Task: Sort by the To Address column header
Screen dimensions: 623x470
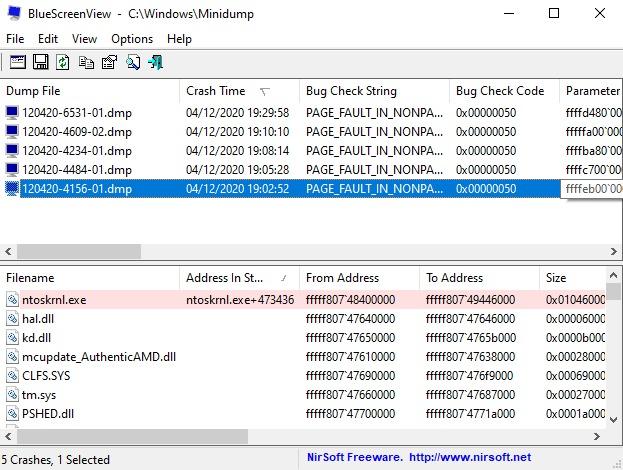Action: coord(479,278)
